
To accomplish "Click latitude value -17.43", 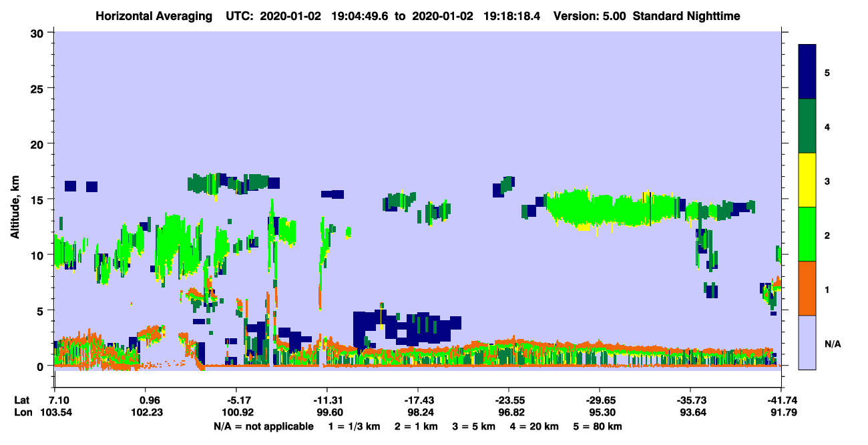I will pyautogui.click(x=418, y=400).
